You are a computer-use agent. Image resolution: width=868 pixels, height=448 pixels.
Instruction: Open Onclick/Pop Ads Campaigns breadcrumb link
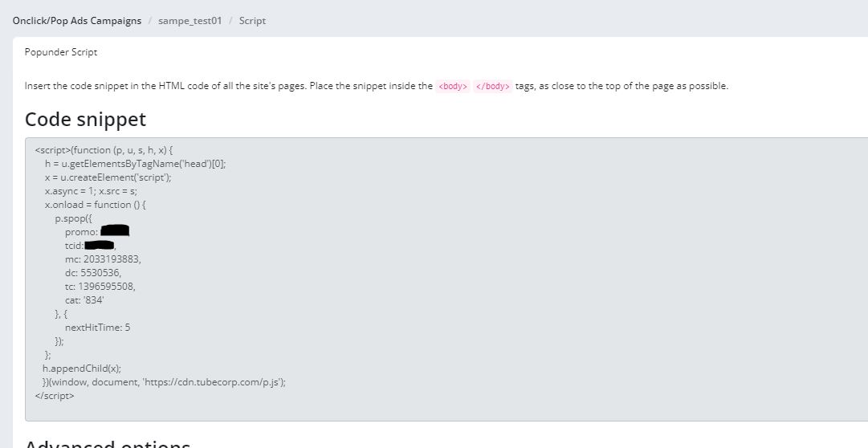(x=77, y=21)
